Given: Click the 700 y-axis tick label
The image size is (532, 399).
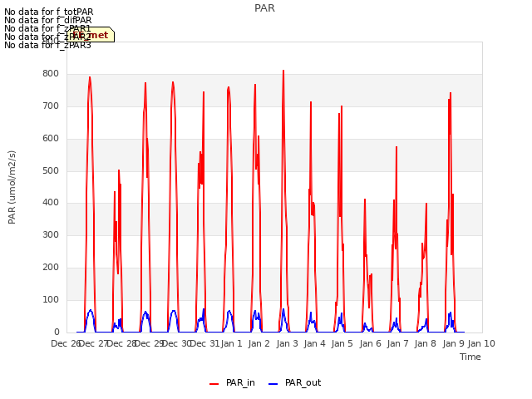Looking at the screenshot, I should [51, 106].
